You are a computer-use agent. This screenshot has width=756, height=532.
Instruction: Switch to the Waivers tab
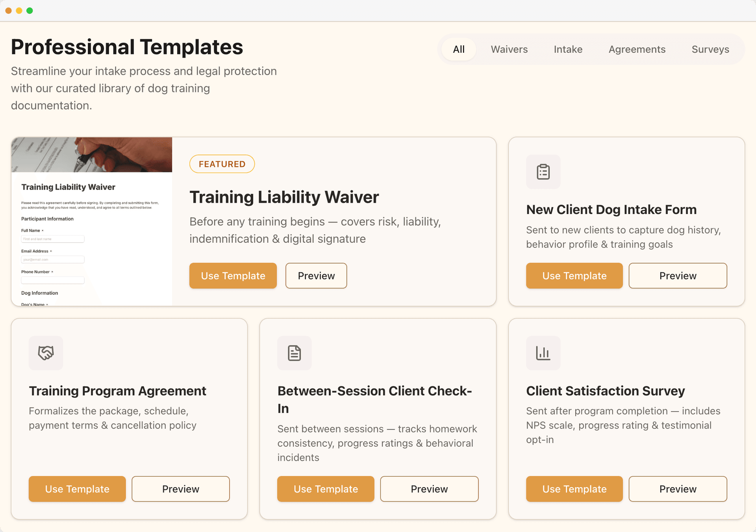(x=509, y=49)
